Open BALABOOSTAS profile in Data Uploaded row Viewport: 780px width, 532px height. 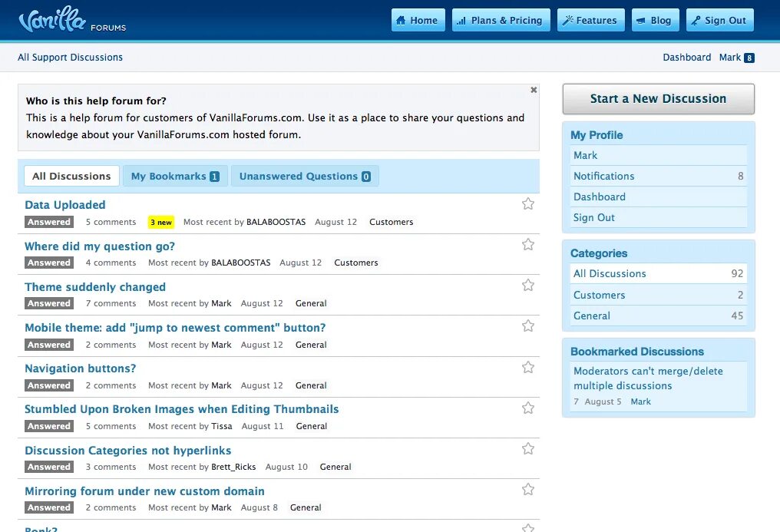pos(276,222)
